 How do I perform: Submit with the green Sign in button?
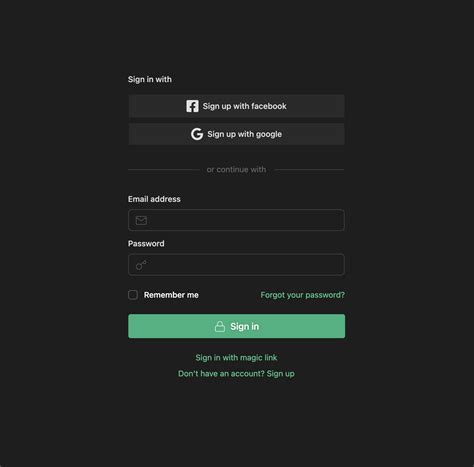tap(237, 326)
